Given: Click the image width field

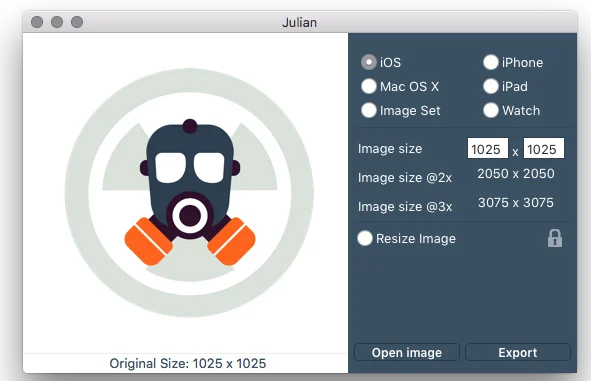Looking at the screenshot, I should pos(488,148).
